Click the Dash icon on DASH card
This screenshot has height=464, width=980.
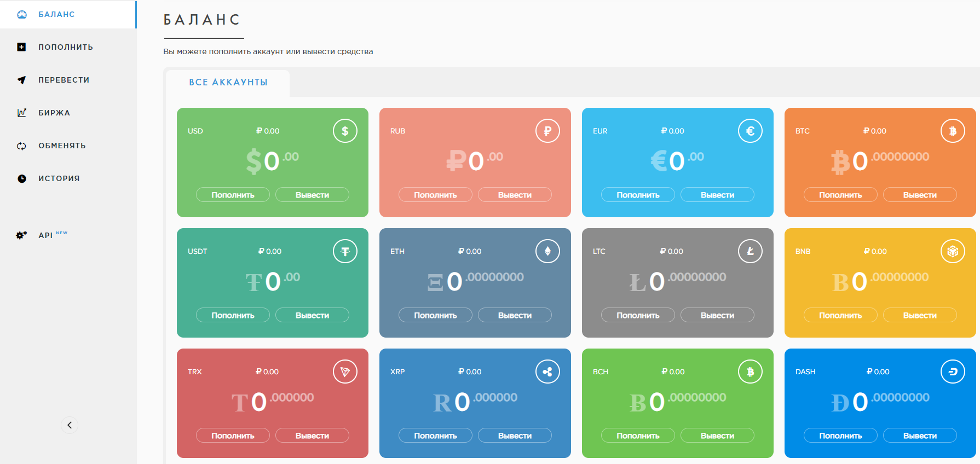pos(953,372)
